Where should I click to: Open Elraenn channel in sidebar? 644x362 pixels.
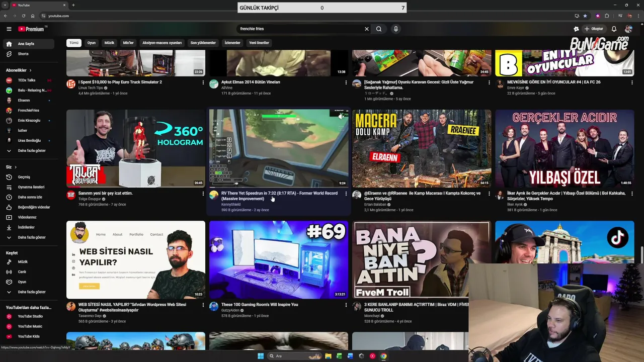click(x=28, y=100)
